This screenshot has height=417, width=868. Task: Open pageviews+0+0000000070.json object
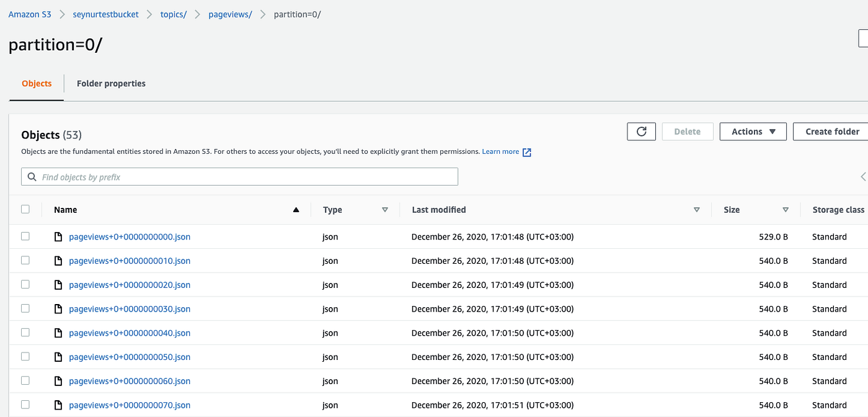130,405
